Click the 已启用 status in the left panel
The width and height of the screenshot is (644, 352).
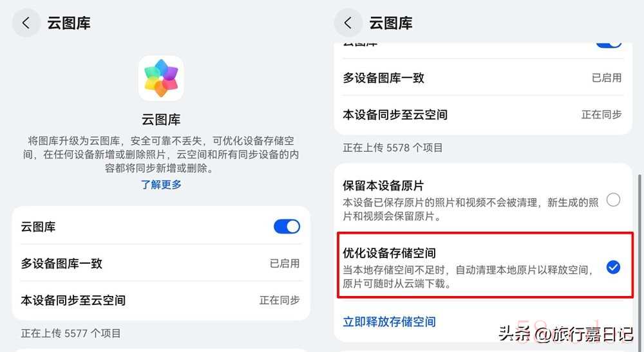(x=284, y=264)
